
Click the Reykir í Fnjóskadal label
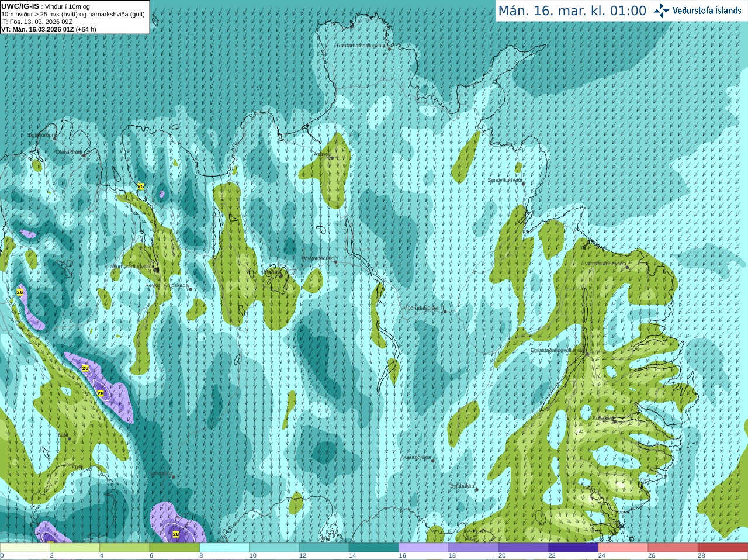coord(167,285)
